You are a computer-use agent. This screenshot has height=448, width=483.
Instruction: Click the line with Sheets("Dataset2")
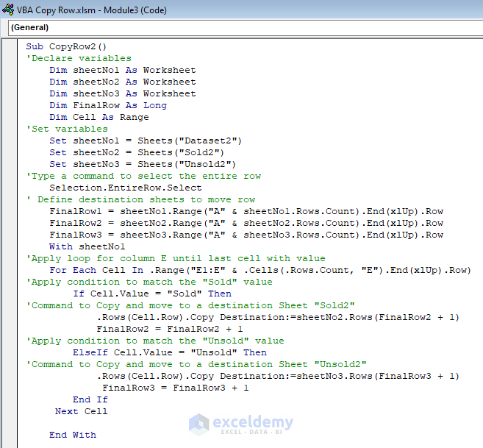(146, 141)
